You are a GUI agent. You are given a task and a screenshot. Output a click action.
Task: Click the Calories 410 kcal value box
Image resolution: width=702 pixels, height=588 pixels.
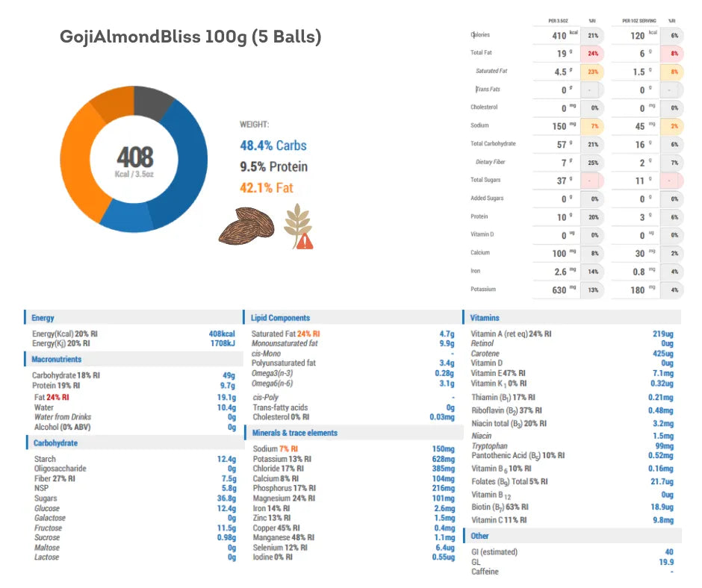pos(556,35)
